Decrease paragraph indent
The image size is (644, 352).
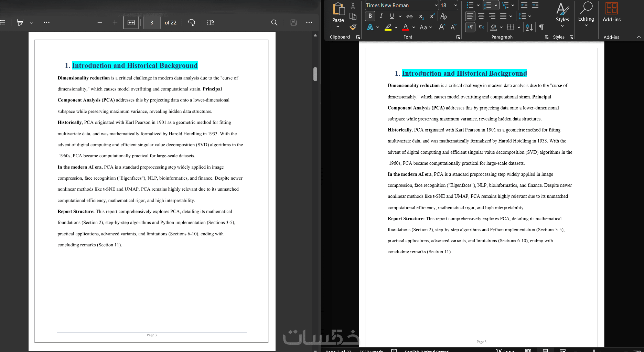[x=524, y=5]
